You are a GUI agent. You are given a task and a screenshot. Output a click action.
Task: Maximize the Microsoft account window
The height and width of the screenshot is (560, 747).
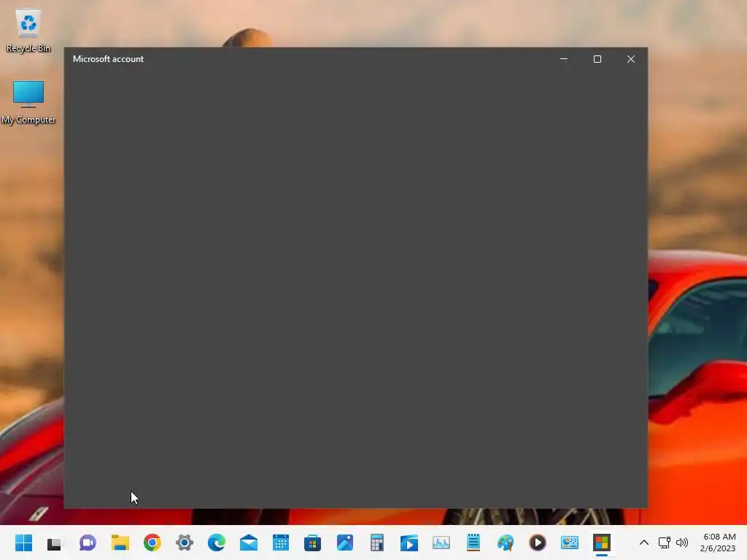(597, 59)
